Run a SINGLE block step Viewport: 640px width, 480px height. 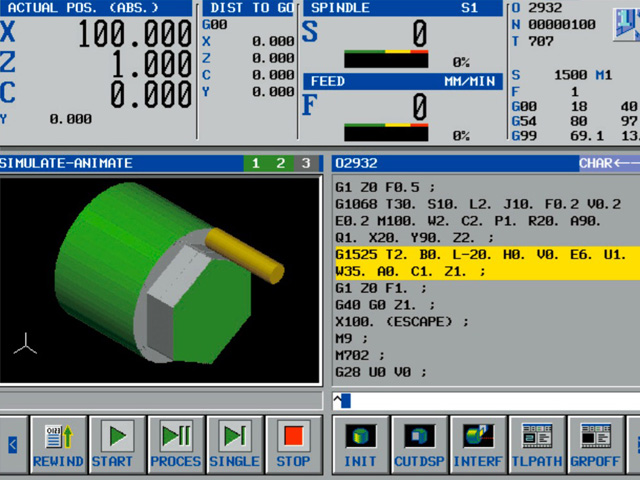click(234, 445)
